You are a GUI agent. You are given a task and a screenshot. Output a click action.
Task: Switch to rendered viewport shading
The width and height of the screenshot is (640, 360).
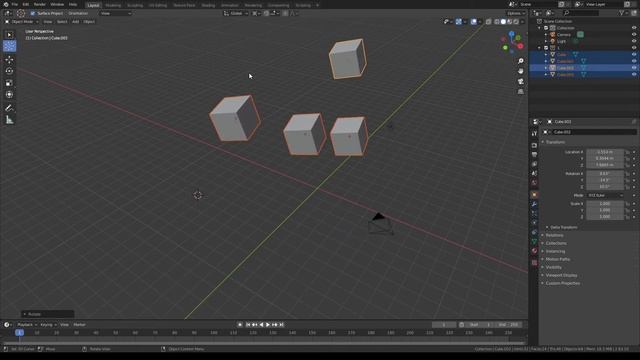516,22
